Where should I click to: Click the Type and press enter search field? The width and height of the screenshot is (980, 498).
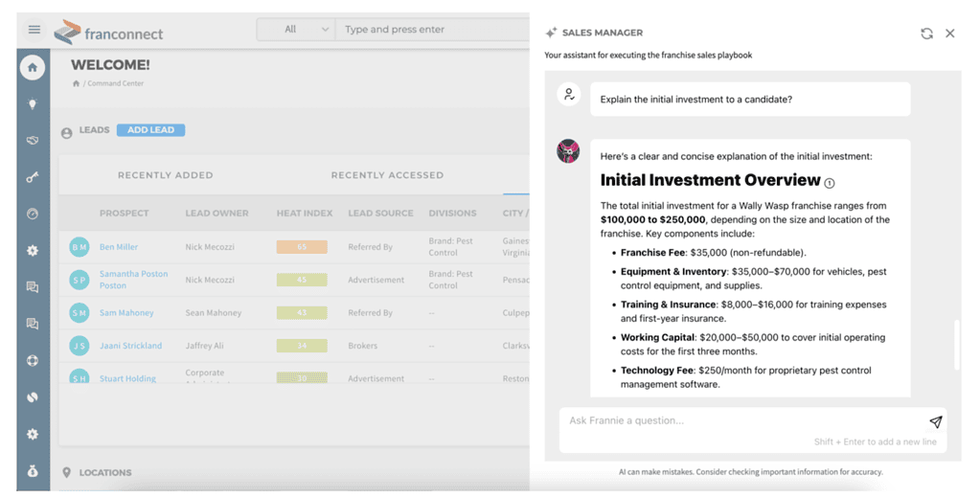pyautogui.click(x=432, y=30)
